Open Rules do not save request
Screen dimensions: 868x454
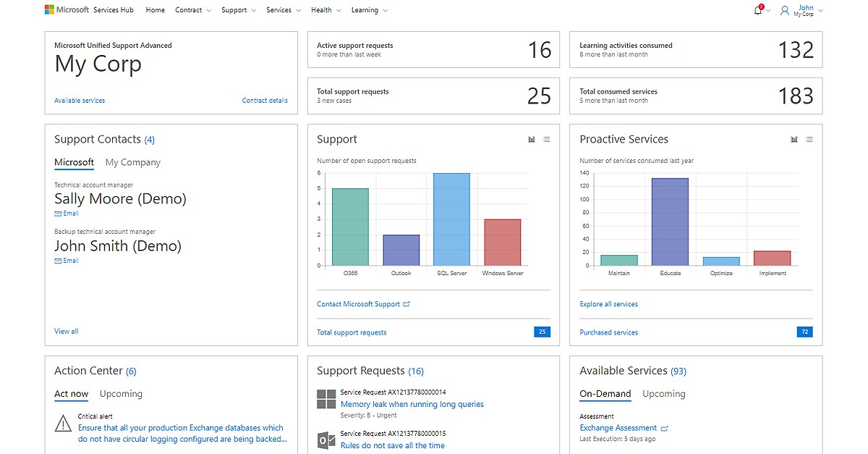point(393,445)
